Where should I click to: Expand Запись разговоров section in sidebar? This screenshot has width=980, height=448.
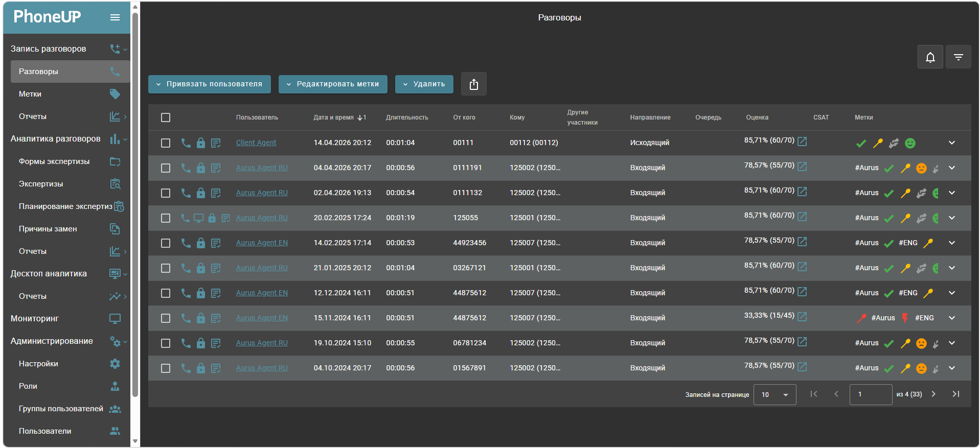click(x=66, y=49)
